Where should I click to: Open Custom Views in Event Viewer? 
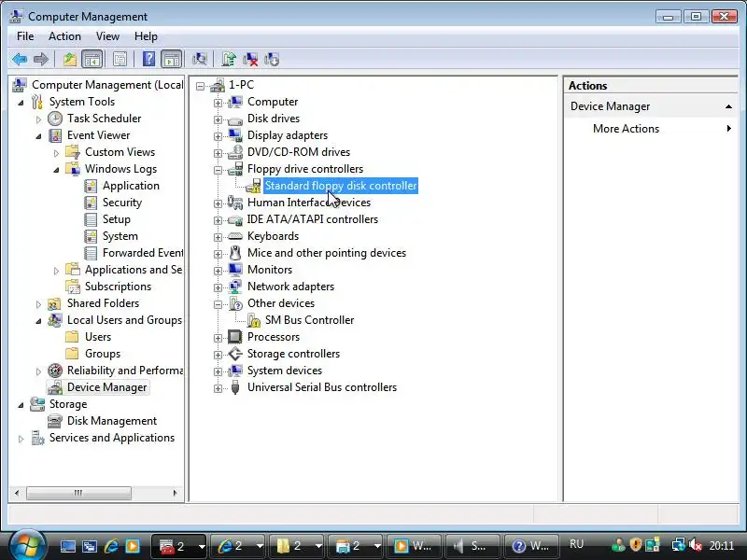120,152
